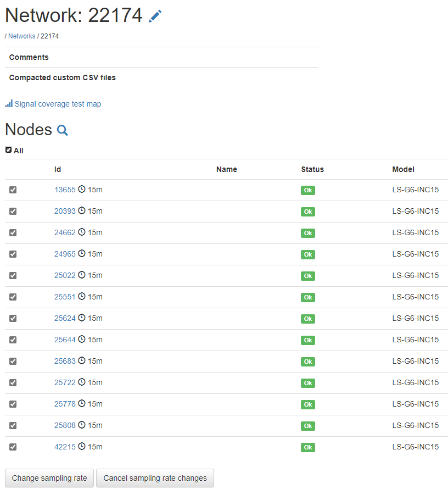Click the clock icon for node 25022
Image resolution: width=448 pixels, height=489 pixels.
tap(82, 275)
